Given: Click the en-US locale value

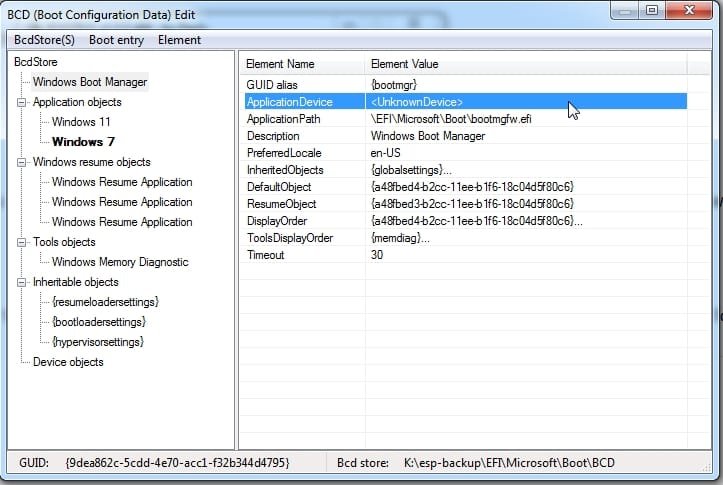Looking at the screenshot, I should 385,153.
